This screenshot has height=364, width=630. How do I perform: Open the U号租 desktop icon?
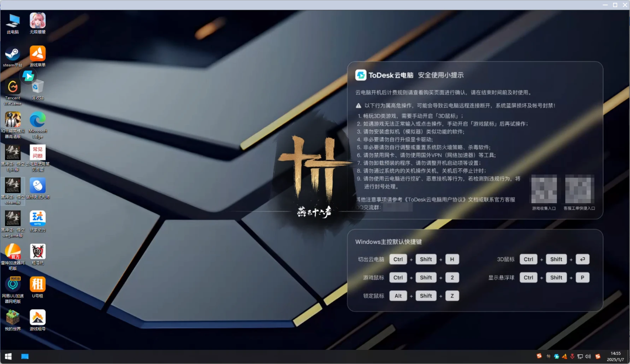point(37,287)
